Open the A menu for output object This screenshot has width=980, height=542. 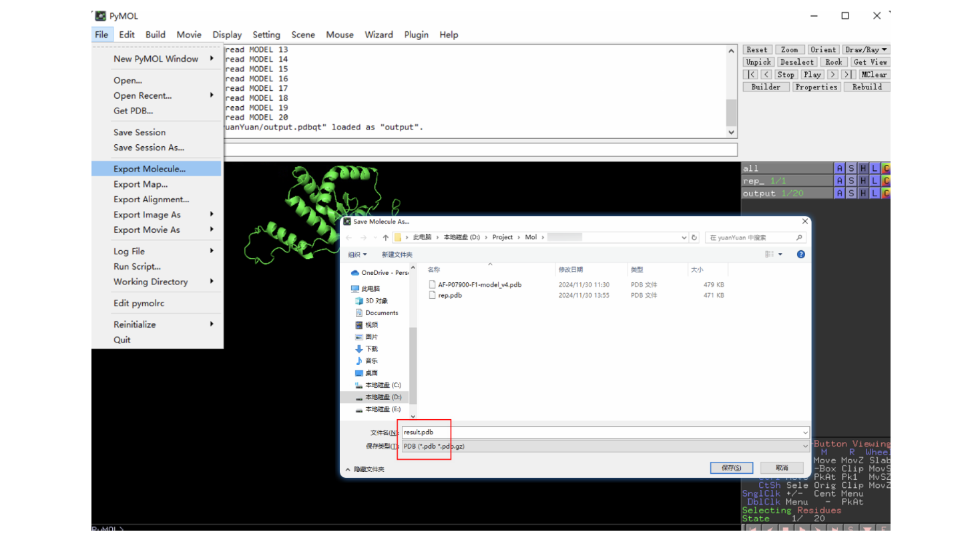(840, 194)
